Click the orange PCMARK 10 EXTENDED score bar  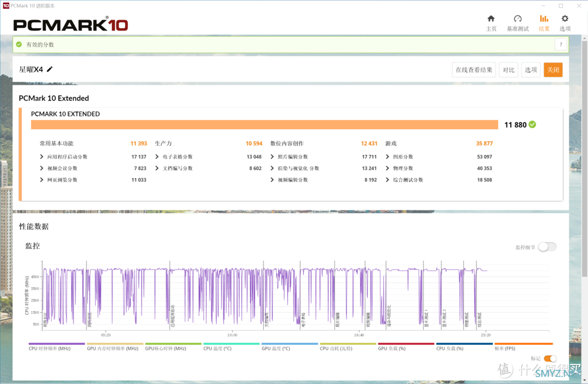coord(265,125)
